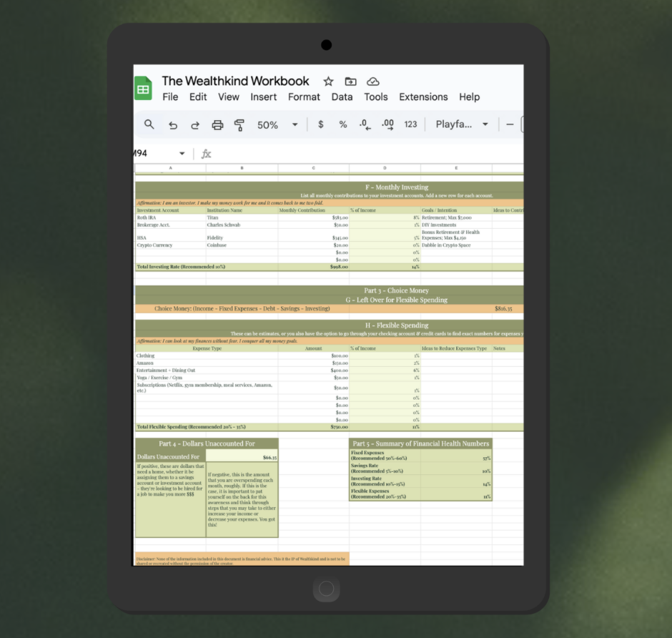This screenshot has height=638, width=672.
Task: Select the Disclaimer text cell
Action: pos(242,559)
